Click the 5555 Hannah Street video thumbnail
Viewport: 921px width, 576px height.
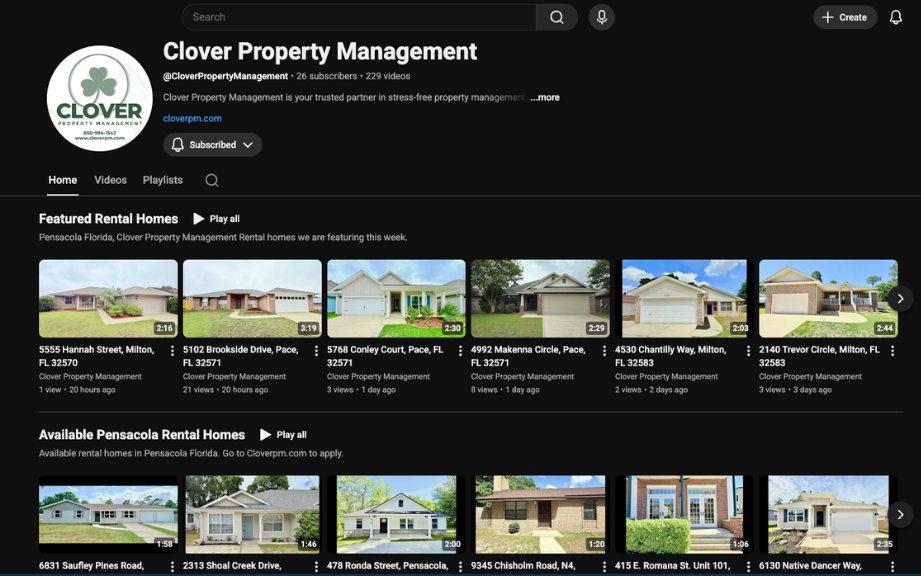click(x=108, y=298)
